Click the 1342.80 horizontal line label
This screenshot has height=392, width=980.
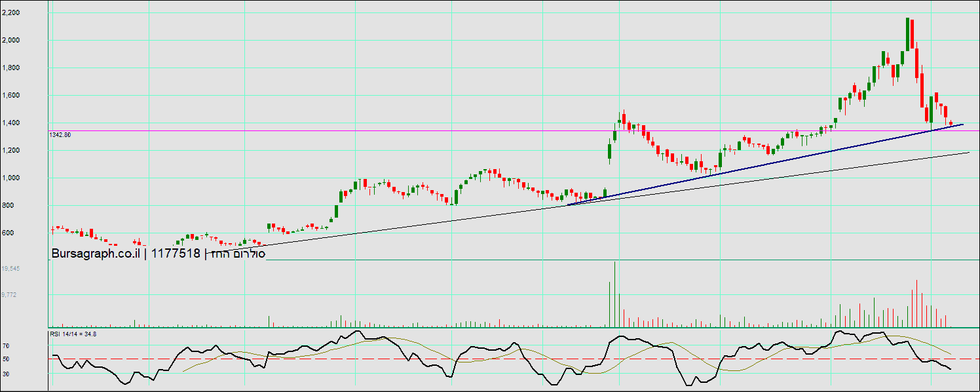(60, 134)
